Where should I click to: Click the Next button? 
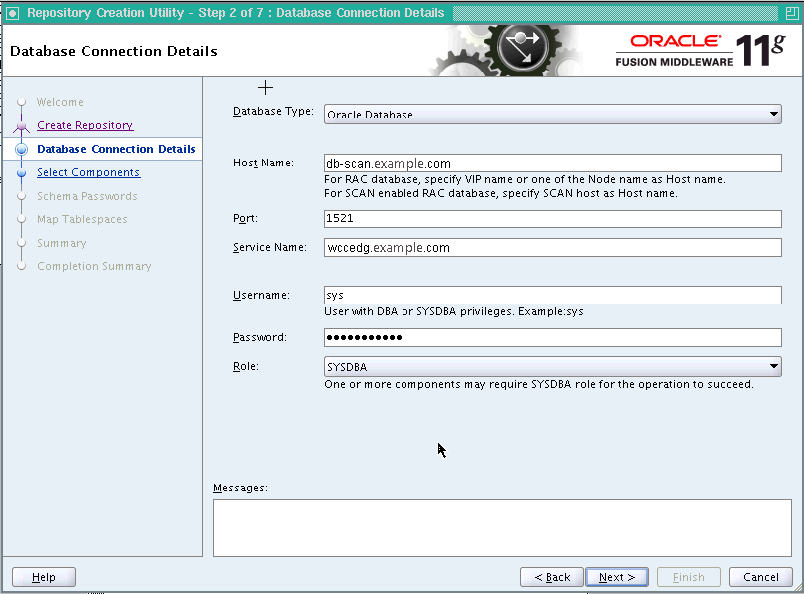coord(617,577)
